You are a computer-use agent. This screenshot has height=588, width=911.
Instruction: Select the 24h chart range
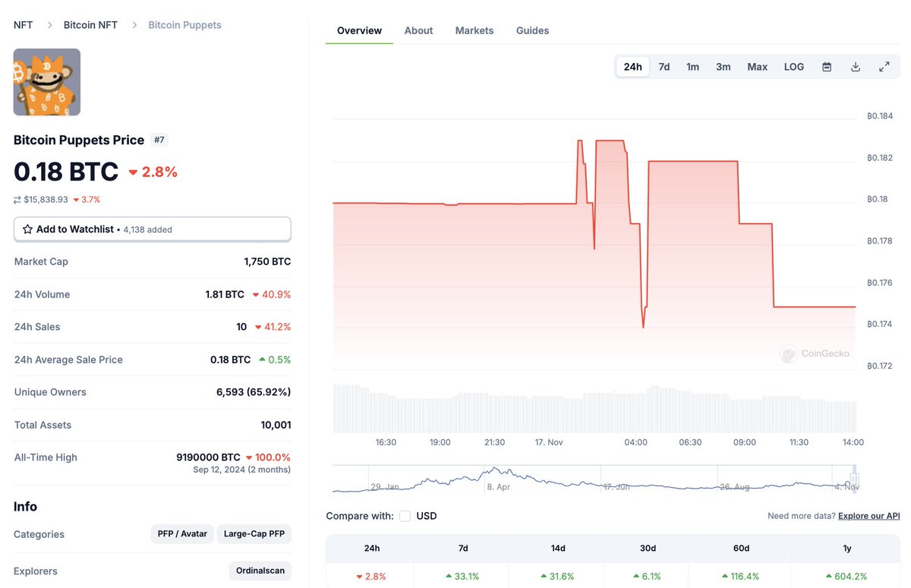coord(633,67)
